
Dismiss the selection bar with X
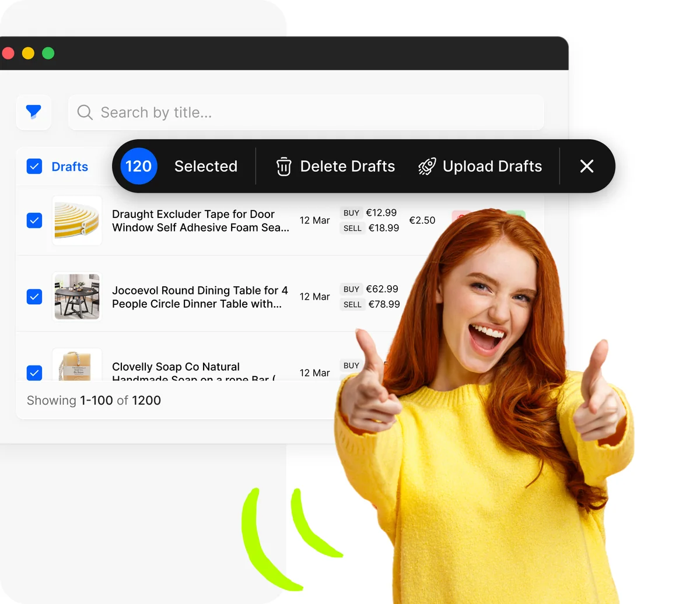tap(587, 166)
